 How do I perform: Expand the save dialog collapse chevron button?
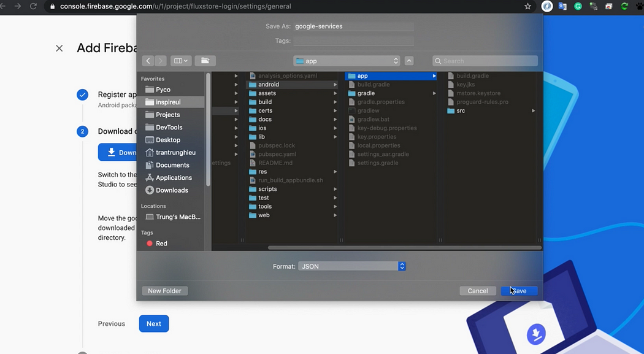pos(409,61)
